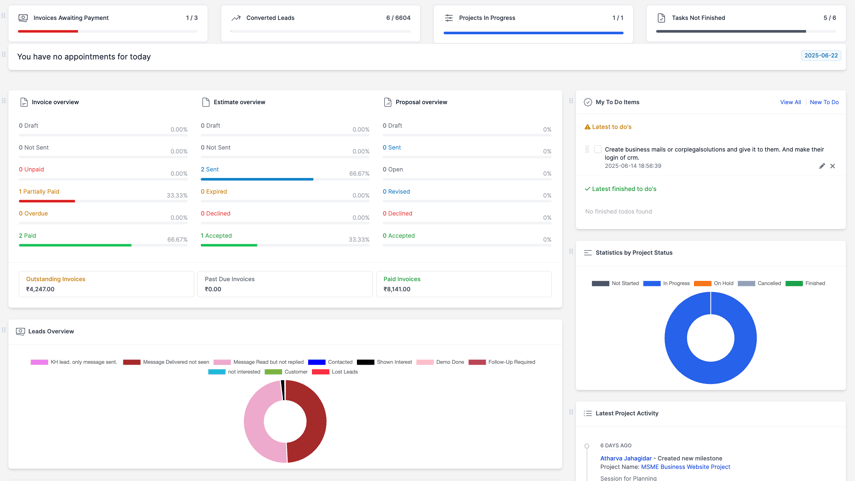Grab the drag handle beside the to-do item

tap(587, 149)
